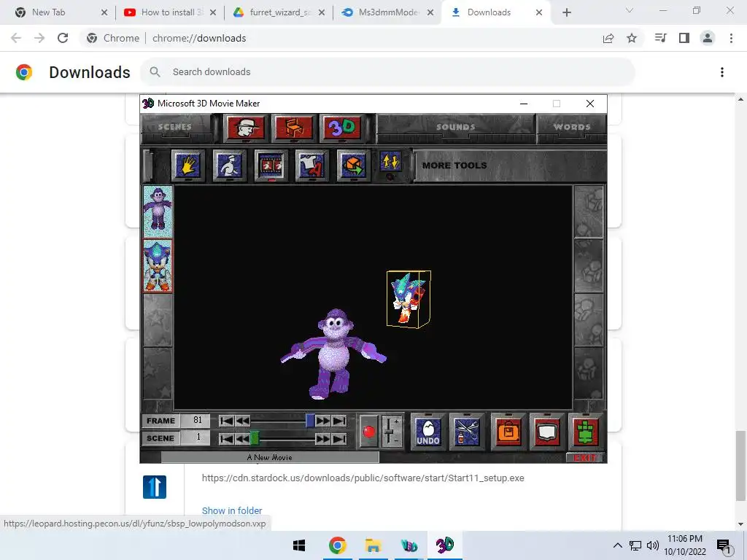Click the scene number field showing 1
747x560 pixels.
point(196,437)
